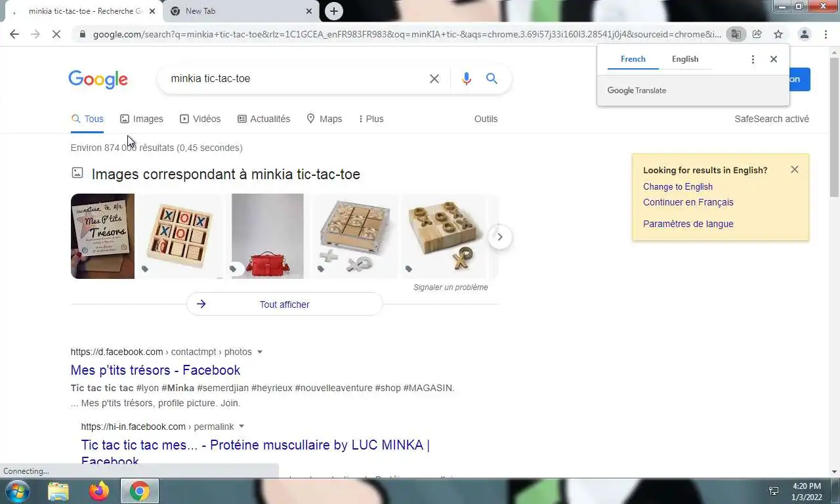
Task: Switch to the Vidéos search tab
Action: tap(200, 119)
